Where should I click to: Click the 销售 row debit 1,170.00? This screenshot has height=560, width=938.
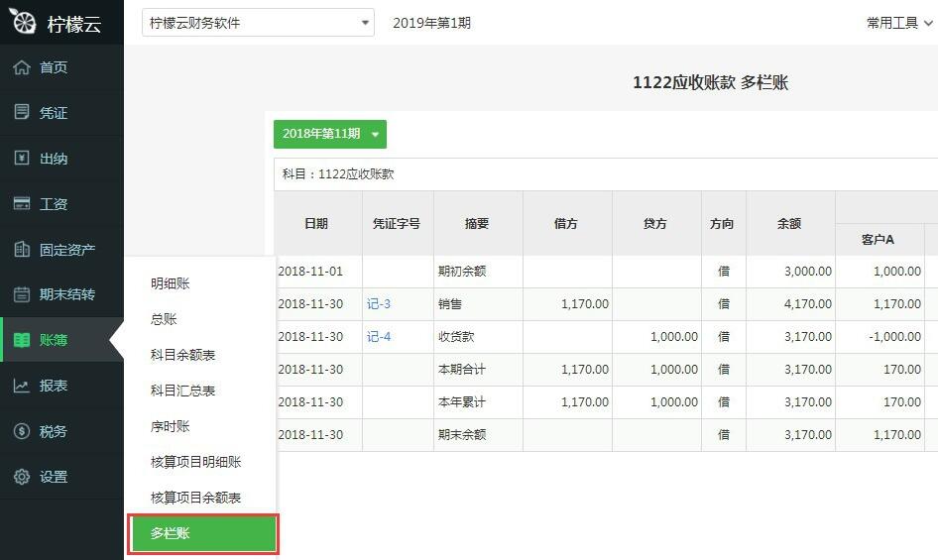567,304
